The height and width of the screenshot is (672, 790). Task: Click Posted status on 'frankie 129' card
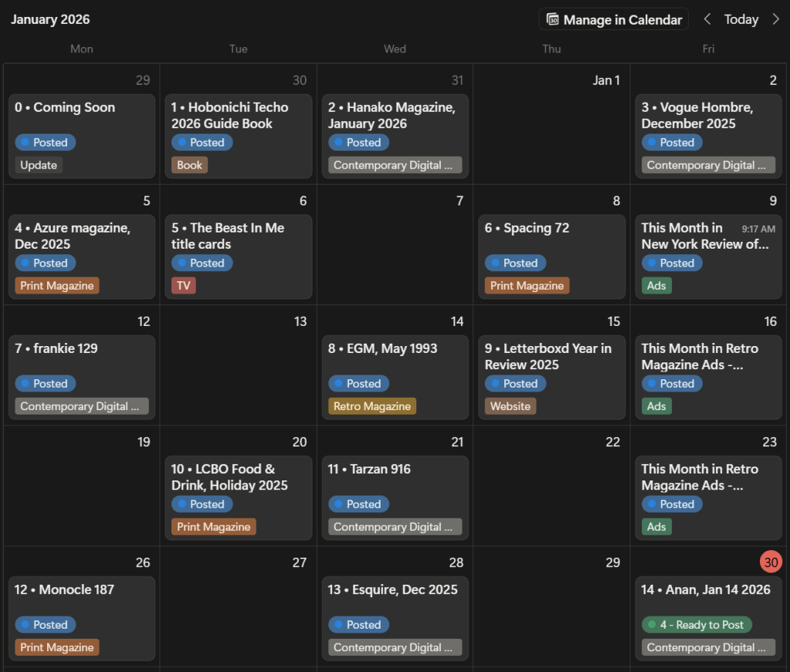45,383
